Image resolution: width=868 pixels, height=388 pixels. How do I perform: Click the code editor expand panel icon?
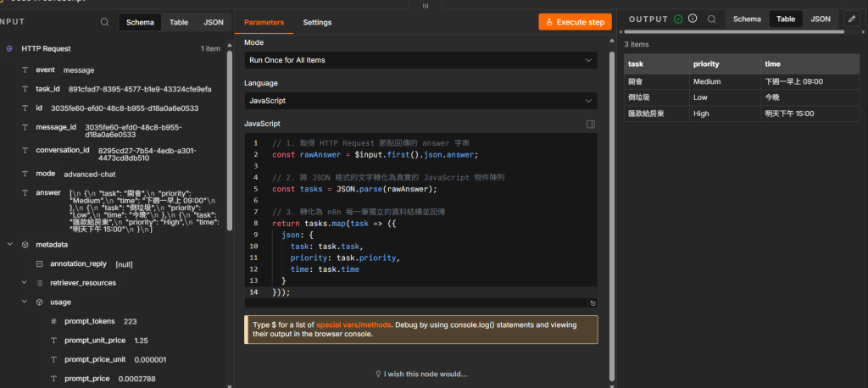point(591,125)
